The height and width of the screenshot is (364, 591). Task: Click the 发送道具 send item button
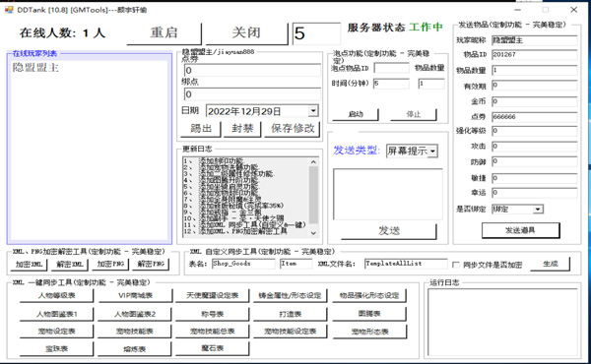(520, 230)
